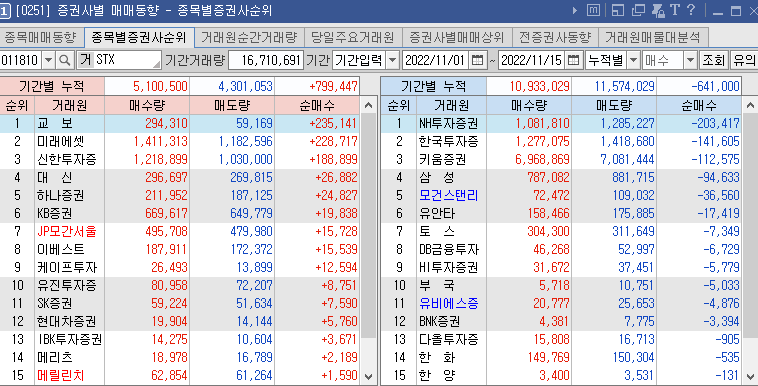Click the 기간거래량 value 16,710,691

(266, 60)
